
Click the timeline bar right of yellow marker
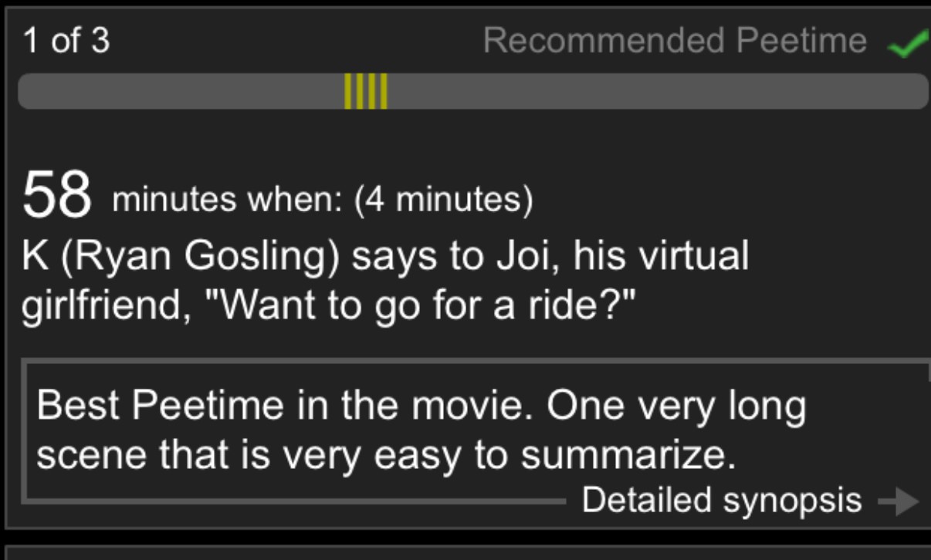[x=656, y=91]
